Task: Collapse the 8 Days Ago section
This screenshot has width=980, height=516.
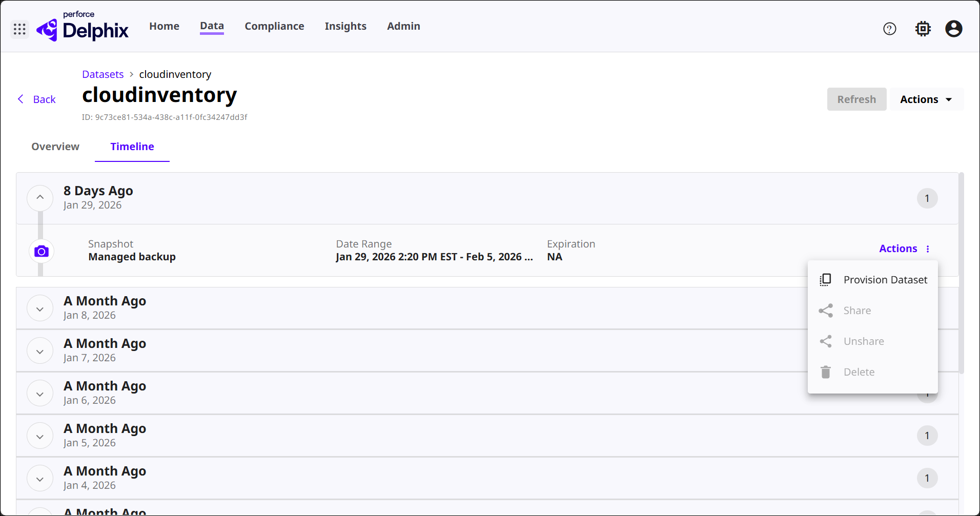Action: [40, 198]
